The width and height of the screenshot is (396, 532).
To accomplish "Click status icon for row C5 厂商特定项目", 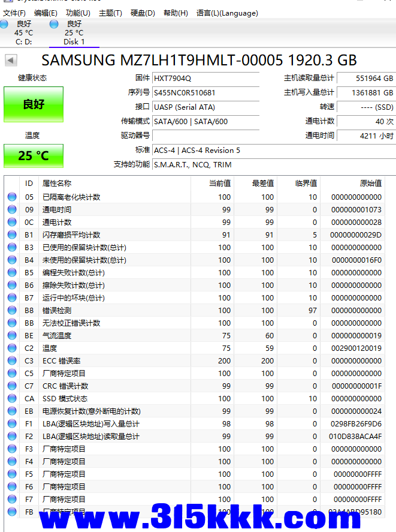I will 12,373.
